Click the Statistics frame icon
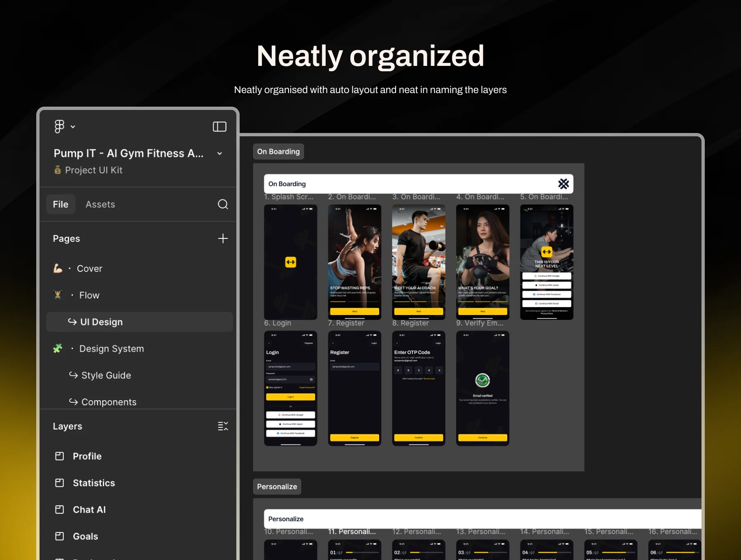The width and height of the screenshot is (741, 560). [60, 483]
